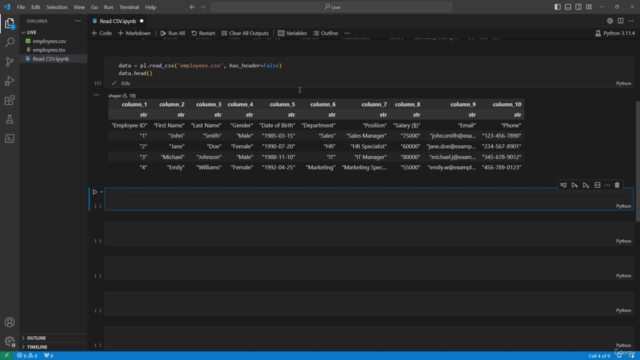Open editor More Actions ellipsis
Screen dimensions: 640x360
pyautogui.click(x=631, y=21)
